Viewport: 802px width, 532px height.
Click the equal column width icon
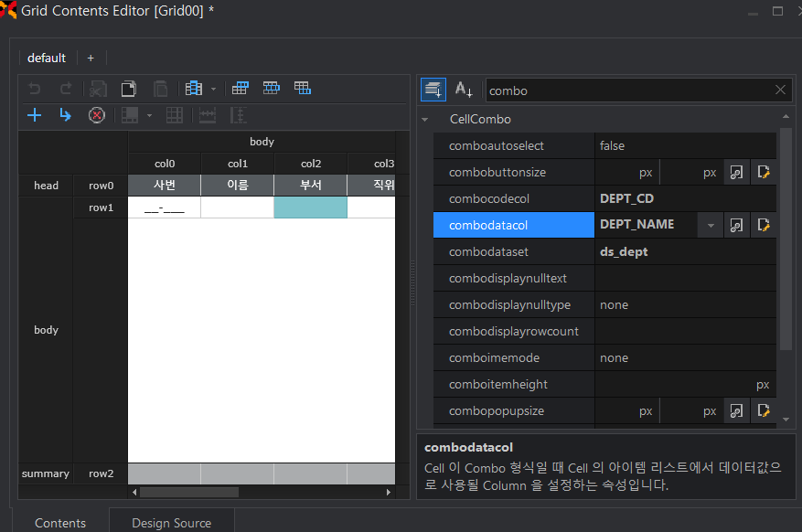[x=208, y=115]
